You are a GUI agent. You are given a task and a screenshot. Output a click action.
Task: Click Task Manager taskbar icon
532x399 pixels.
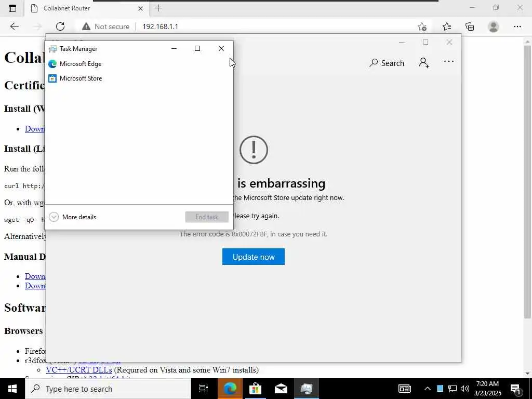[307, 389]
